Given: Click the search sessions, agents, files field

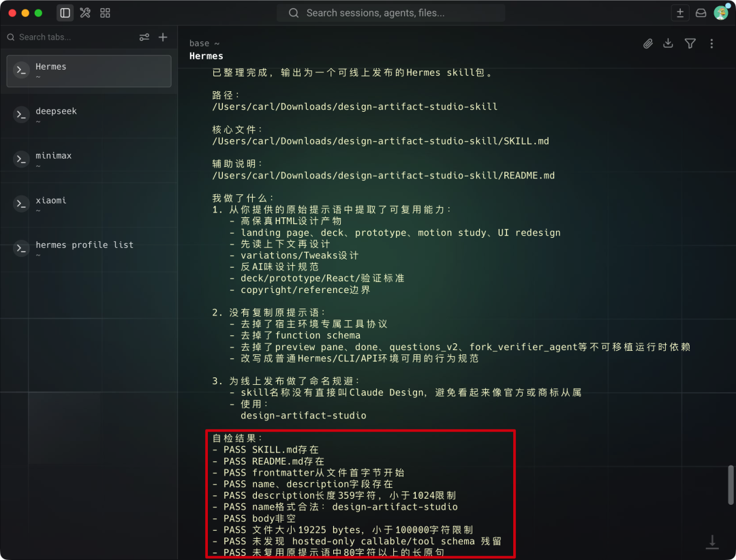Looking at the screenshot, I should coord(390,13).
